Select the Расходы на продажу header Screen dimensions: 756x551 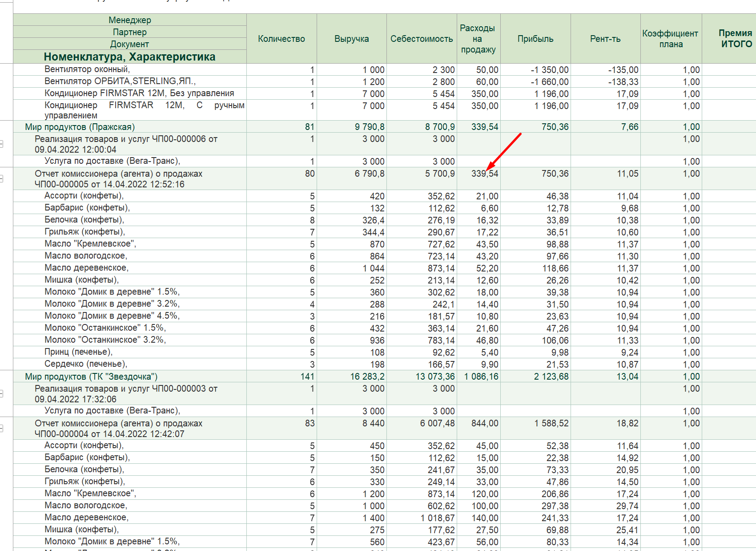(479, 39)
